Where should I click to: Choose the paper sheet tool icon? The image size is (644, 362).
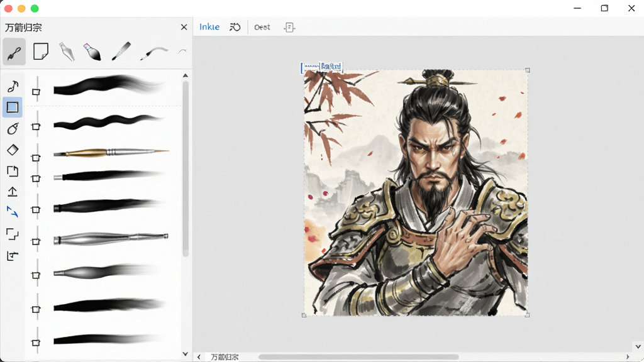coord(41,52)
